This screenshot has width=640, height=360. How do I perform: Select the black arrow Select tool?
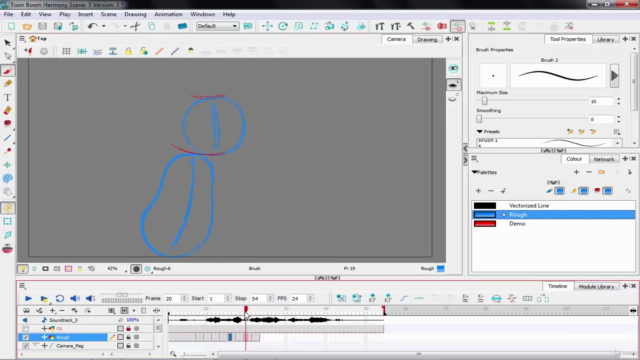pos(8,43)
